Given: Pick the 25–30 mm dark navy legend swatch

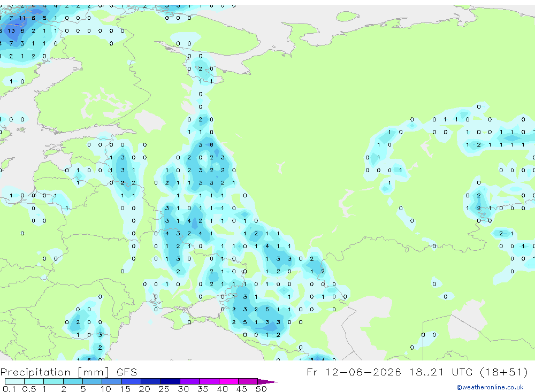Looking at the screenshot, I should [170, 381].
